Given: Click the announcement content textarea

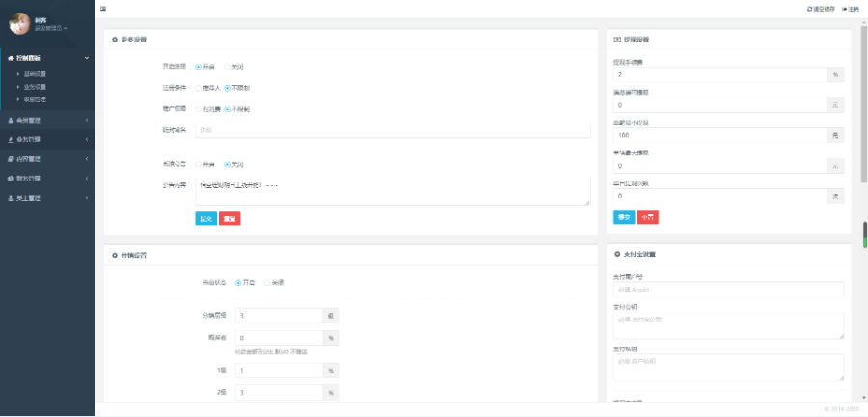Looking at the screenshot, I should coord(393,192).
